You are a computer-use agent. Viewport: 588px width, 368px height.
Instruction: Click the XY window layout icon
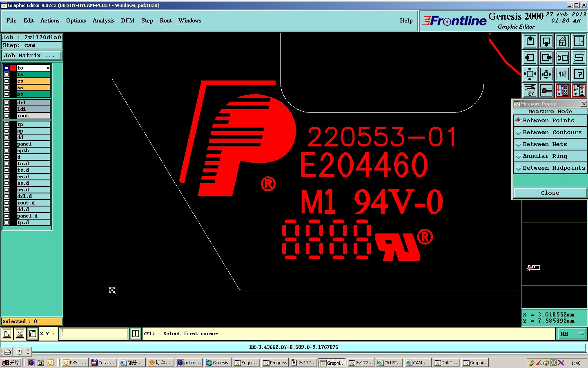[x=579, y=41]
